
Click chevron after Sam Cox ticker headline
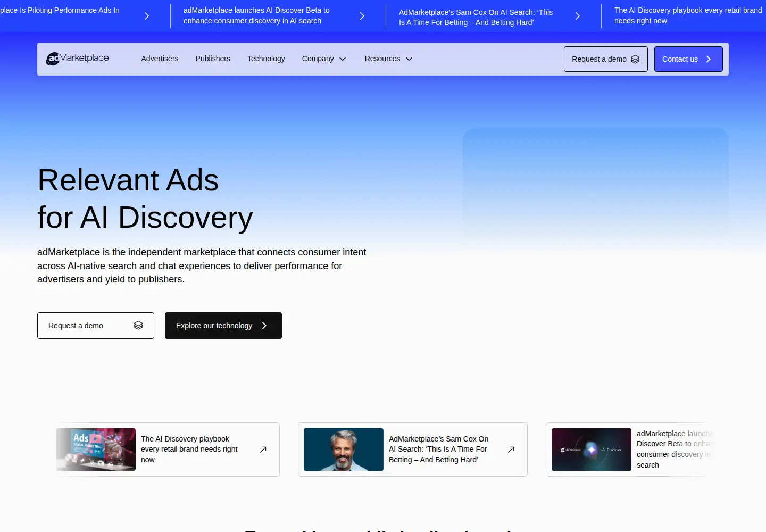point(578,16)
